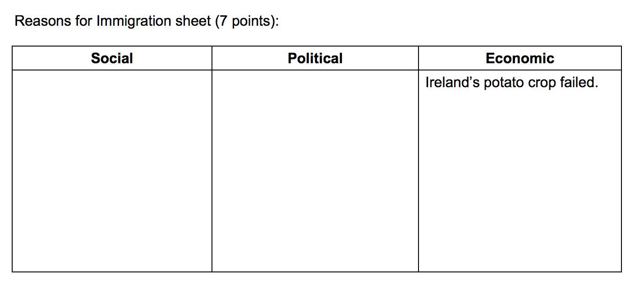Click the table's left outer border
Viewport: 644px width, 290px height.
tap(12, 159)
